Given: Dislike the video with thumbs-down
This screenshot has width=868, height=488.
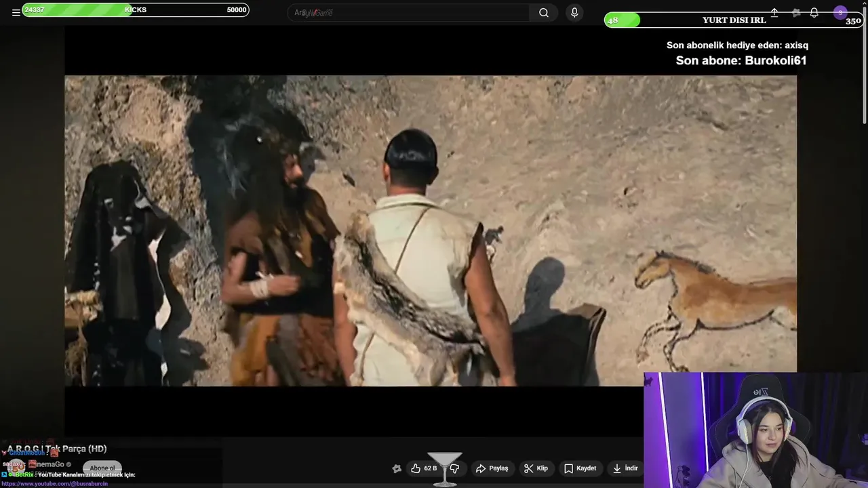Looking at the screenshot, I should coord(454,468).
